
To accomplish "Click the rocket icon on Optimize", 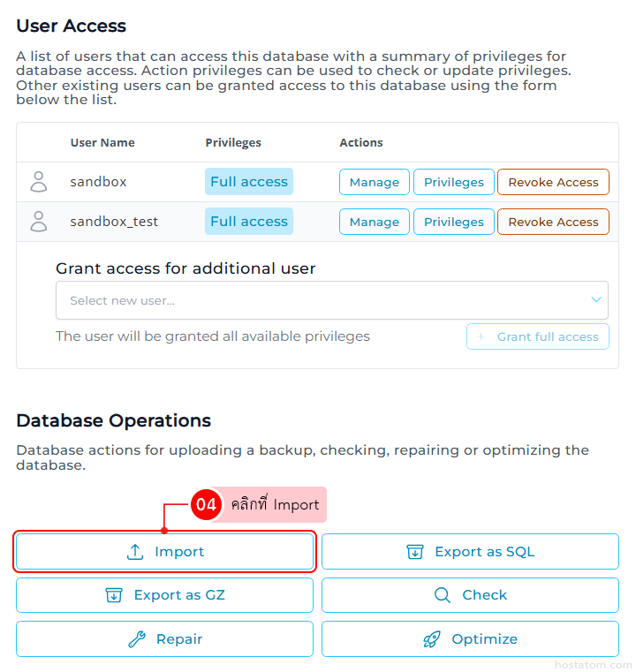I will pyautogui.click(x=432, y=639).
